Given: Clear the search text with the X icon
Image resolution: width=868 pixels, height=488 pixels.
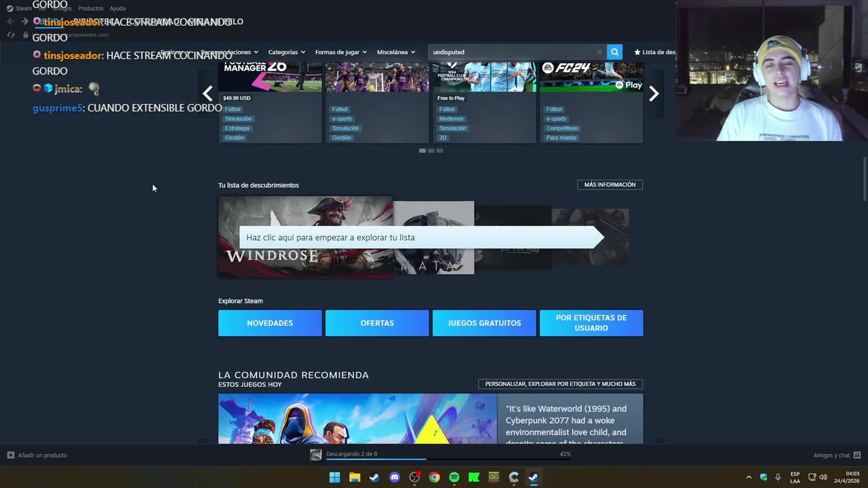Looking at the screenshot, I should pos(599,52).
